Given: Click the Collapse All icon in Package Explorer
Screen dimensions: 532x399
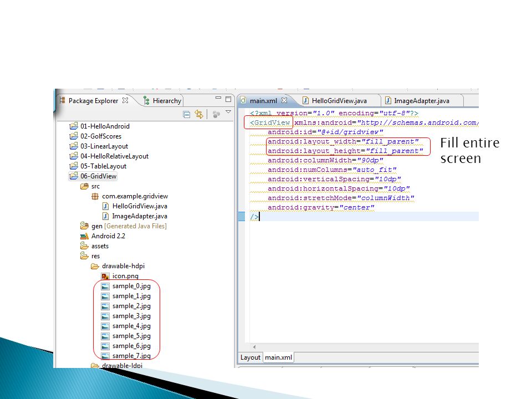Looking at the screenshot, I should tap(186, 115).
